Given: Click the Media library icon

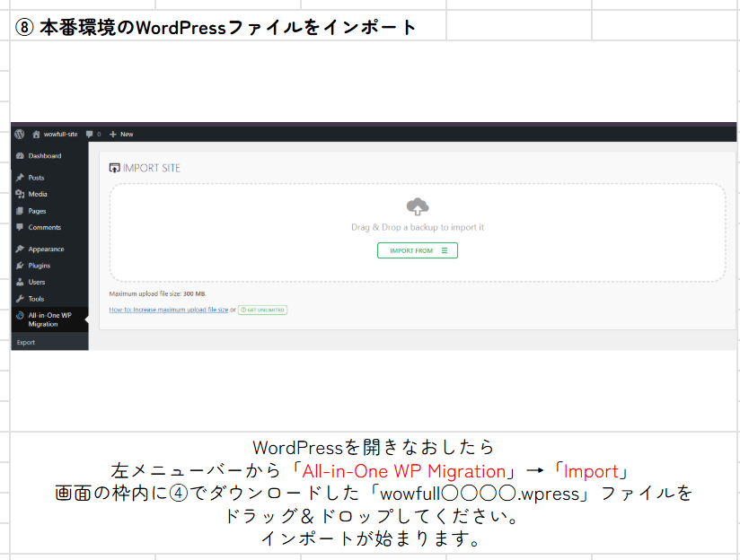Looking at the screenshot, I should point(19,193).
